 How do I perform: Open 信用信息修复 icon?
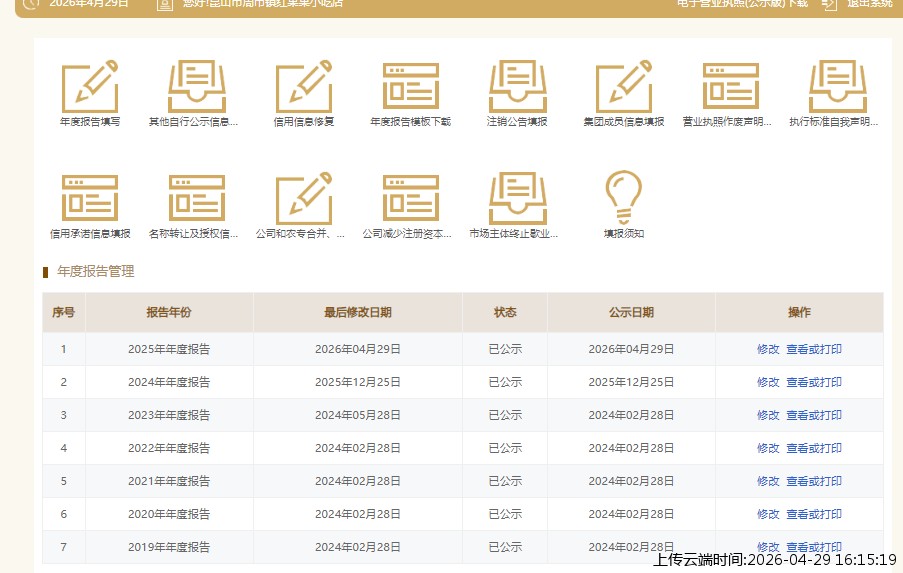pyautogui.click(x=304, y=88)
